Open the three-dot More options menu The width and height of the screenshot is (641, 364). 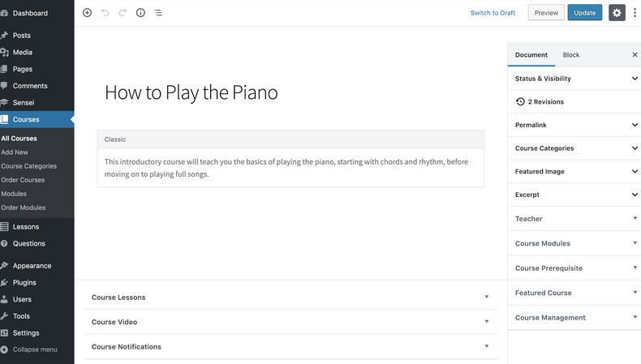[635, 13]
